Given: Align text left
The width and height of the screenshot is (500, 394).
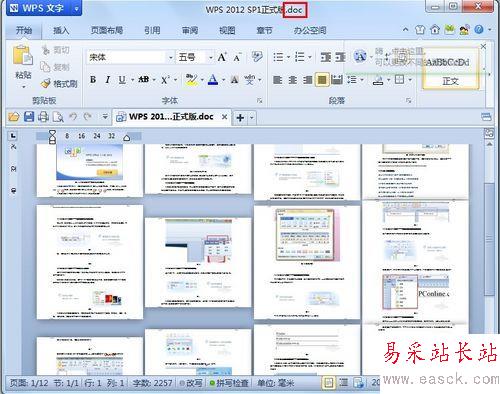Looking at the screenshot, I should [278, 80].
